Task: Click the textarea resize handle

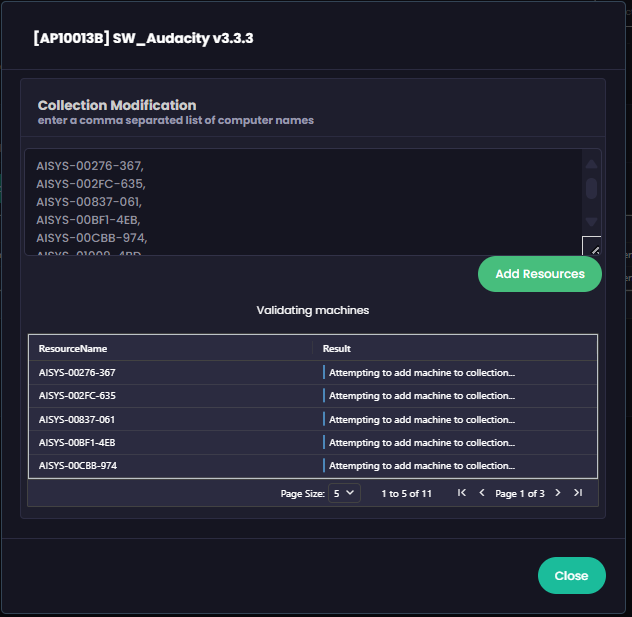Action: point(592,247)
